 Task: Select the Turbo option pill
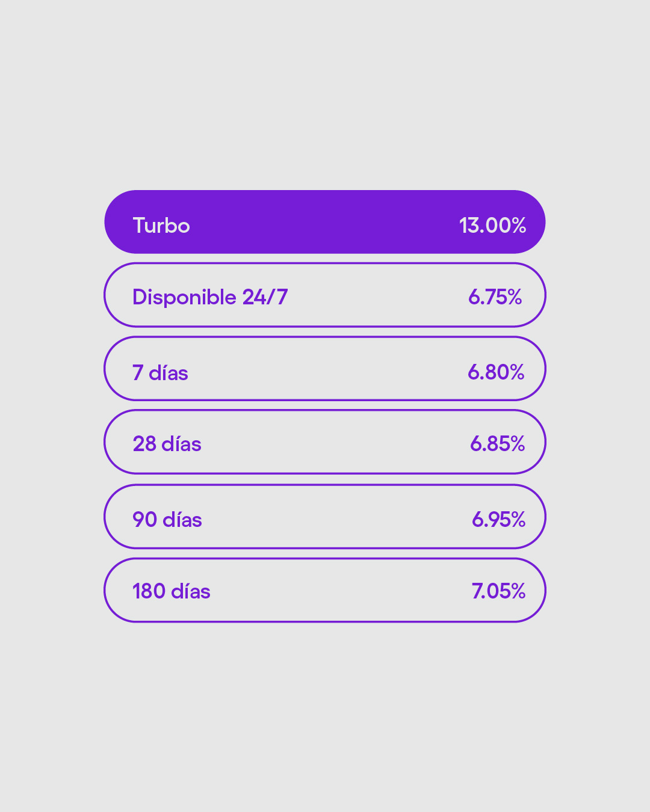325,222
